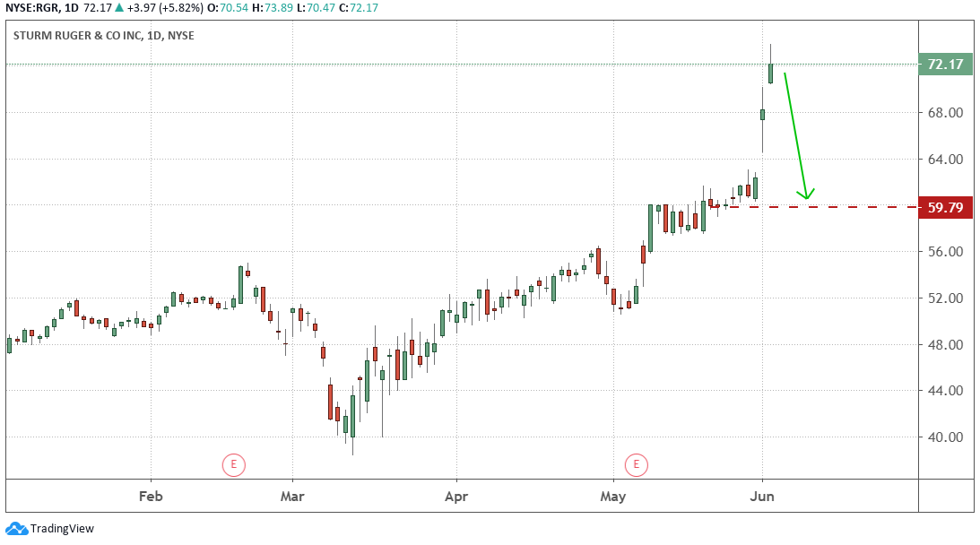980x545 pixels.
Task: Click the 40.00 price axis label
Action: click(945, 437)
